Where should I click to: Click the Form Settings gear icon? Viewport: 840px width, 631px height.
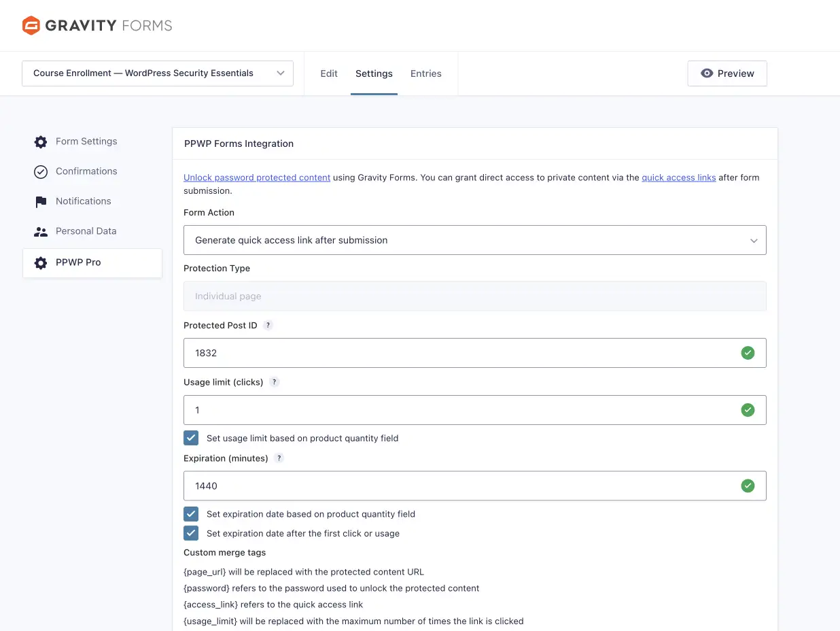(41, 142)
